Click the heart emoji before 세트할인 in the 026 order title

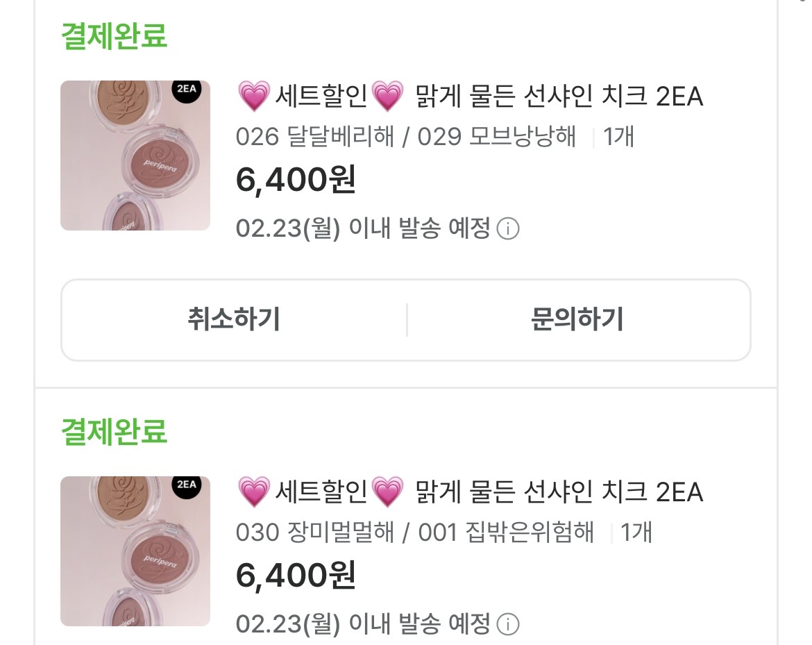tap(253, 97)
